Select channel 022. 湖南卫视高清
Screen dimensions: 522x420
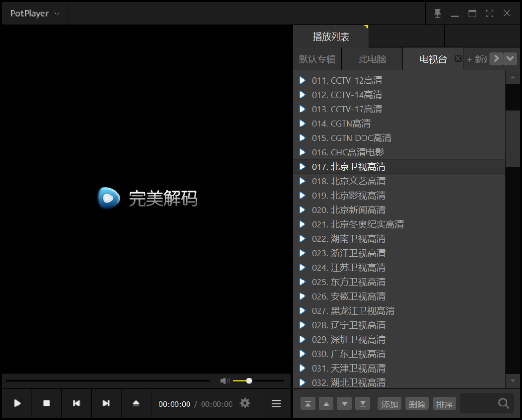click(400, 239)
